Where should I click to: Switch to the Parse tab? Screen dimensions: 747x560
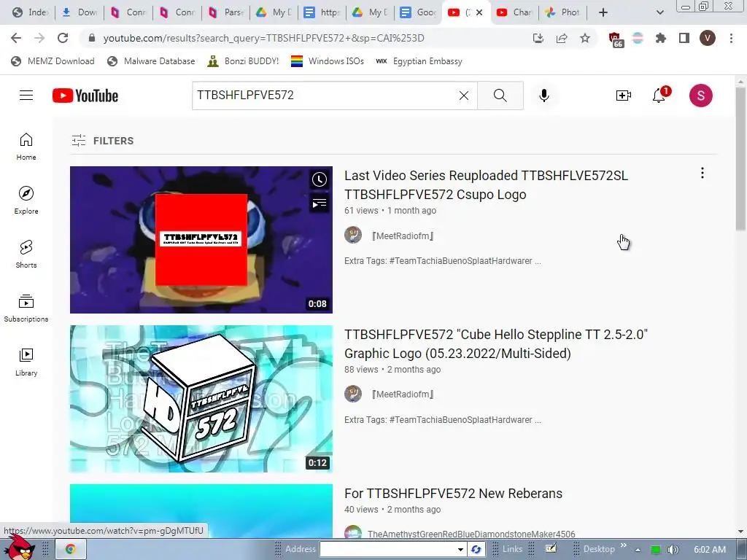coord(226,12)
